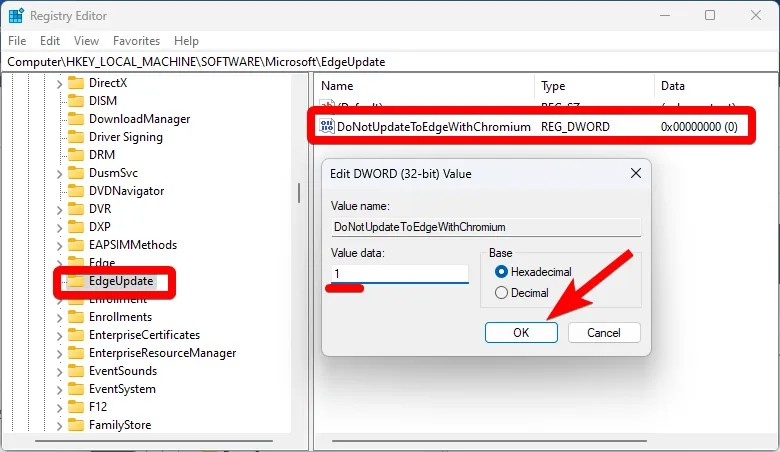Select the DoNotUpdateToEdgeWithChromium value name
This screenshot has width=780, height=452.
pos(433,127)
